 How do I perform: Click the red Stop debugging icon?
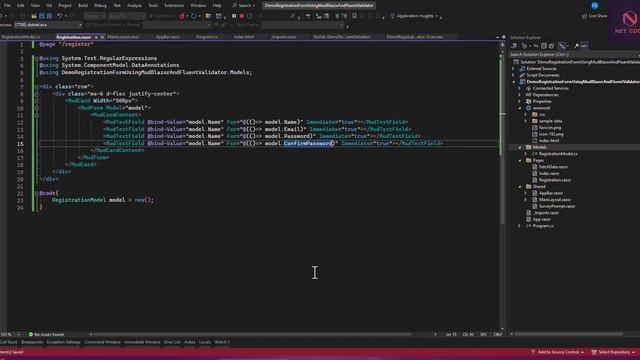(x=242, y=16)
